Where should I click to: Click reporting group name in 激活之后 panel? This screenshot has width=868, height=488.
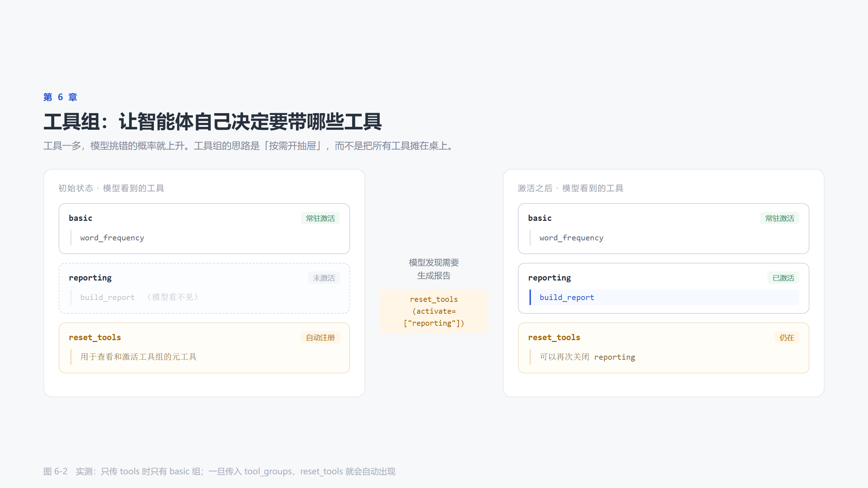[550, 278]
